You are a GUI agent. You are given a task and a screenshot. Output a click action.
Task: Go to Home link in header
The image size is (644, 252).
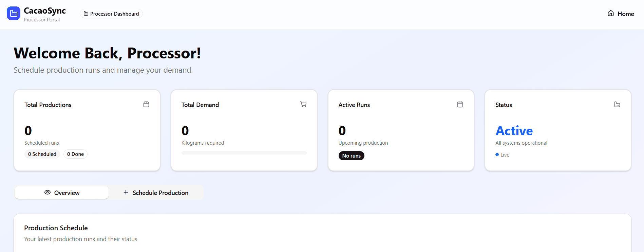[621, 14]
